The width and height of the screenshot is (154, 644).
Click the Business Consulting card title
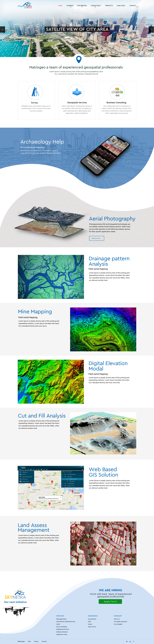click(116, 103)
